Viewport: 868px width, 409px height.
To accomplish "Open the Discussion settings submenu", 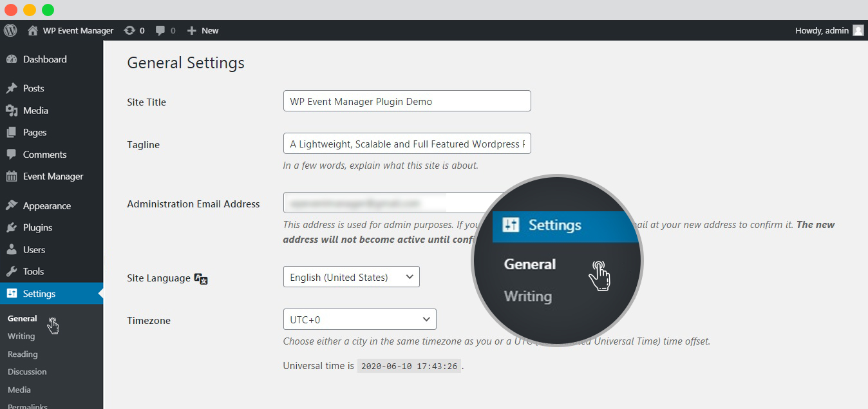I will click(x=27, y=372).
